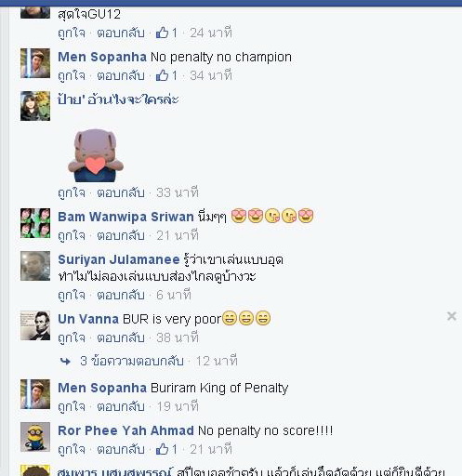This screenshot has width=462, height=476.
Task: Like Suriyan Julamanee's comment
Action: (x=72, y=295)
